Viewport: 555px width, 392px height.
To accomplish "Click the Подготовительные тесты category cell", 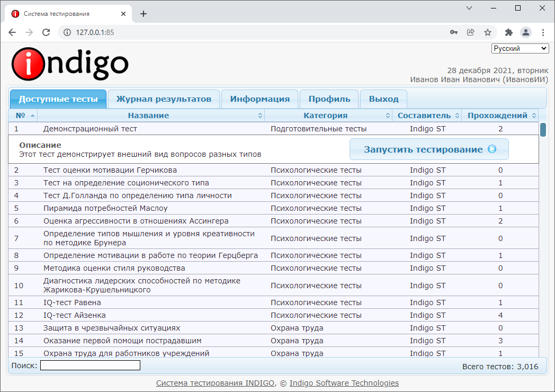I will pos(319,129).
